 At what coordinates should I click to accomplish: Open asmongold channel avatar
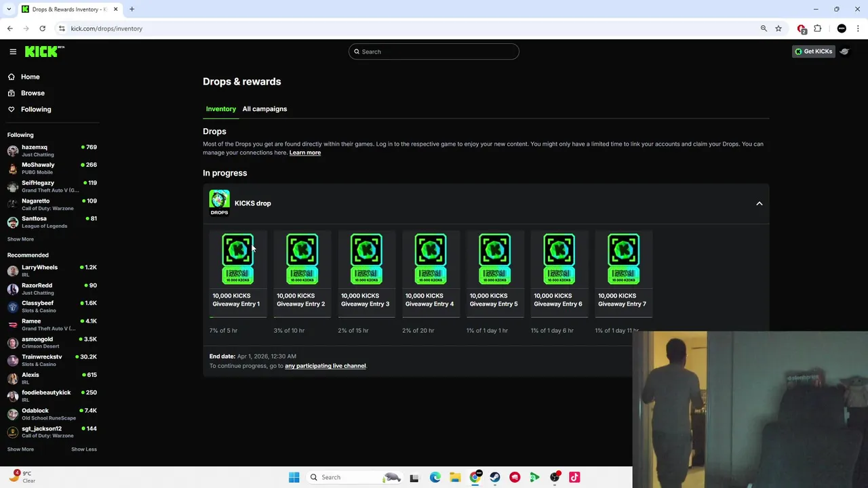(13, 342)
